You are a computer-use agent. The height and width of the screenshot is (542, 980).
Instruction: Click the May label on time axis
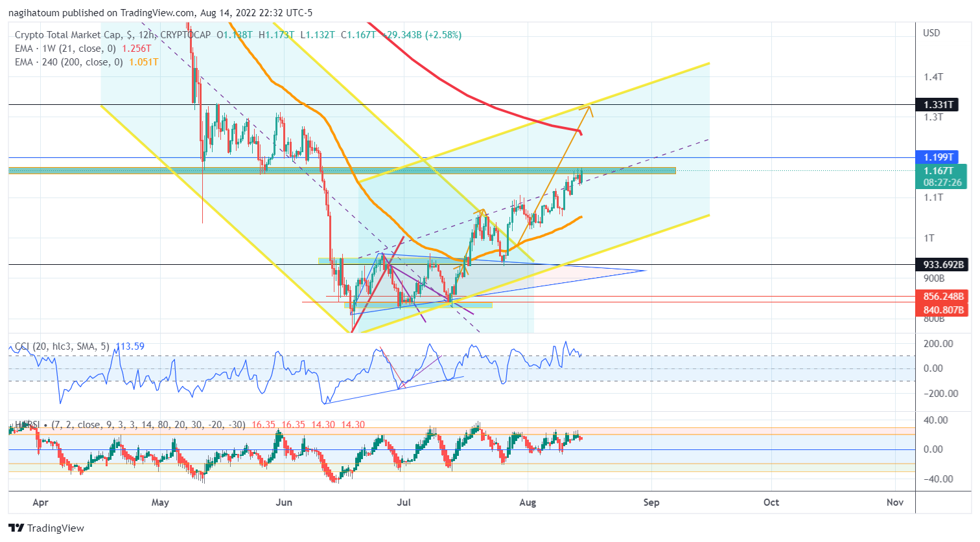160,502
